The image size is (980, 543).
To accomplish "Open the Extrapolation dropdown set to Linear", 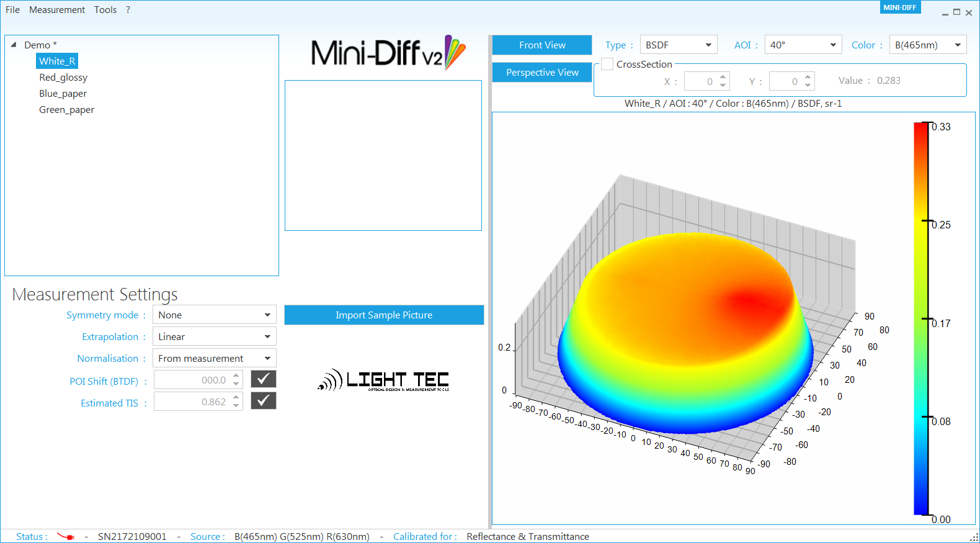I will tap(214, 336).
